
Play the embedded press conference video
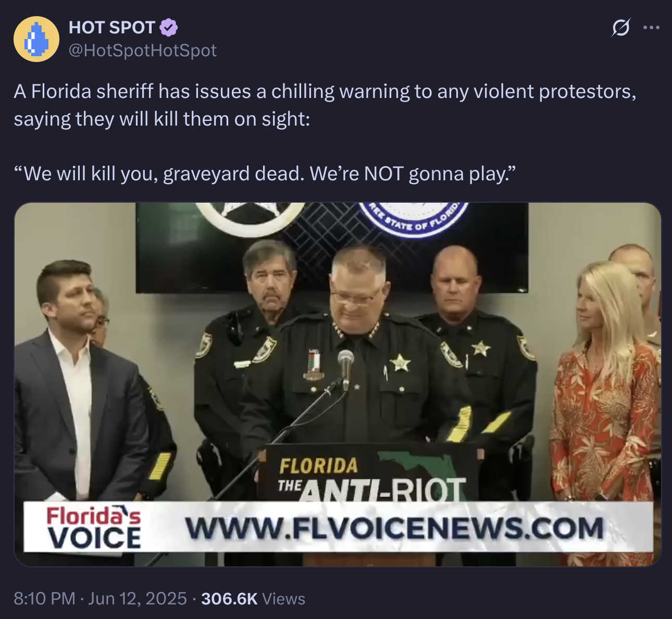click(x=338, y=384)
